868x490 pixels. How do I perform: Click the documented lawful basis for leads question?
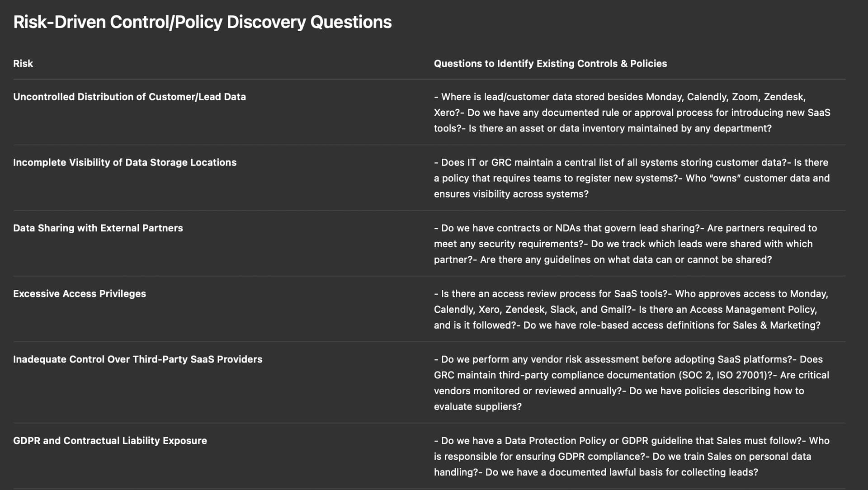[622, 472]
